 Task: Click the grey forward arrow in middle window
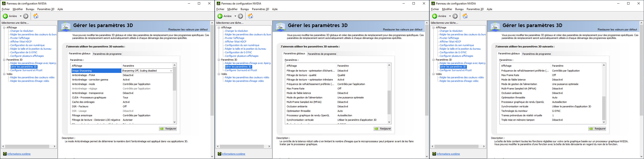240,16
